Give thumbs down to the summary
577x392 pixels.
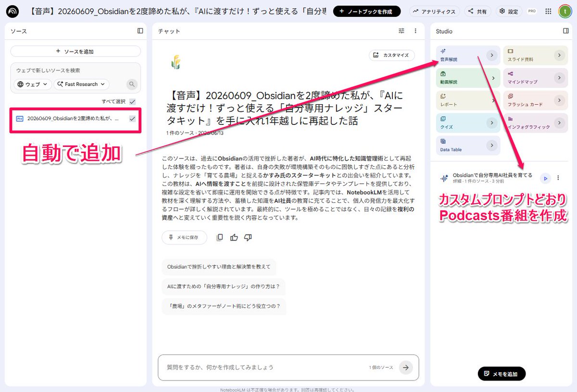click(248, 237)
